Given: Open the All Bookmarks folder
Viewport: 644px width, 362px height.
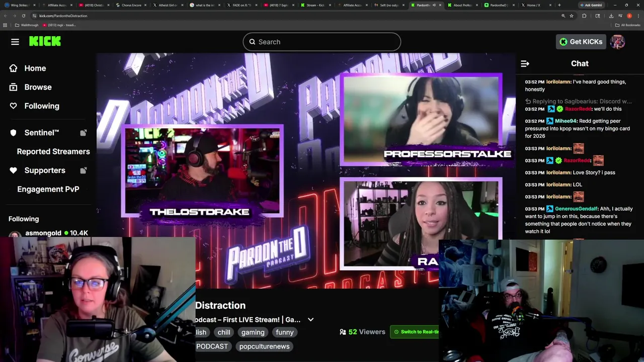Looking at the screenshot, I should 628,25.
